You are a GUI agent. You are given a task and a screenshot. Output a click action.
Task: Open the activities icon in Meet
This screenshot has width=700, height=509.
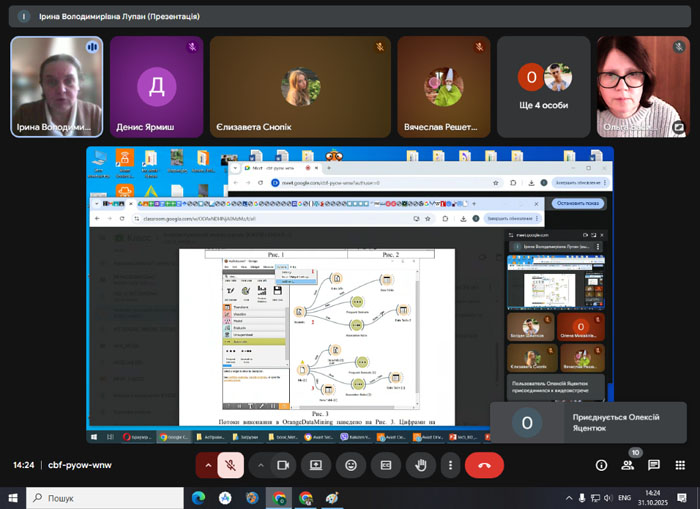coord(680,465)
